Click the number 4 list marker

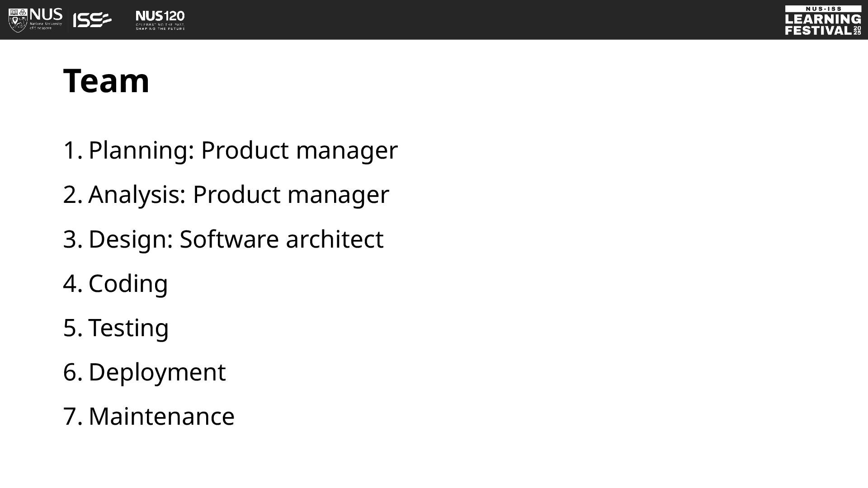click(x=72, y=284)
